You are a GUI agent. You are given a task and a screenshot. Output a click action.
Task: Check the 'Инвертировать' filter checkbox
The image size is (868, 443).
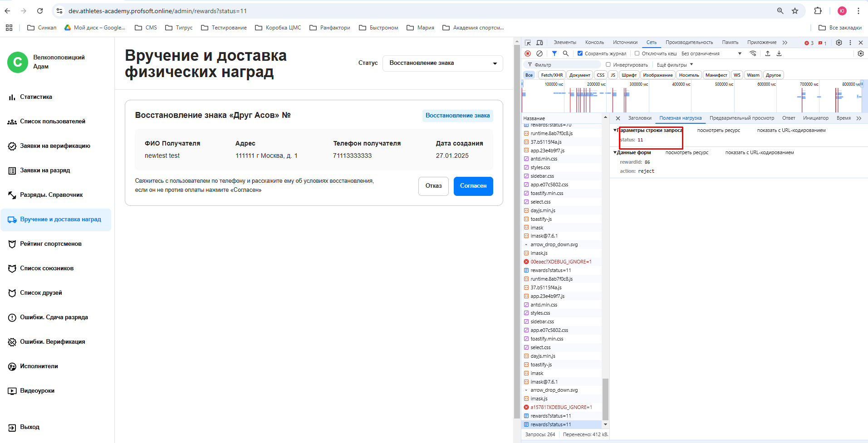click(608, 65)
